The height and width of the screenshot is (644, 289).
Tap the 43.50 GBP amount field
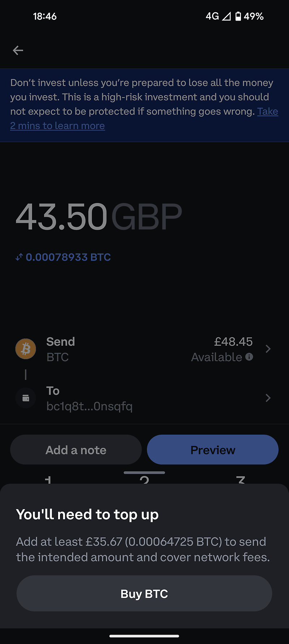pos(98,217)
